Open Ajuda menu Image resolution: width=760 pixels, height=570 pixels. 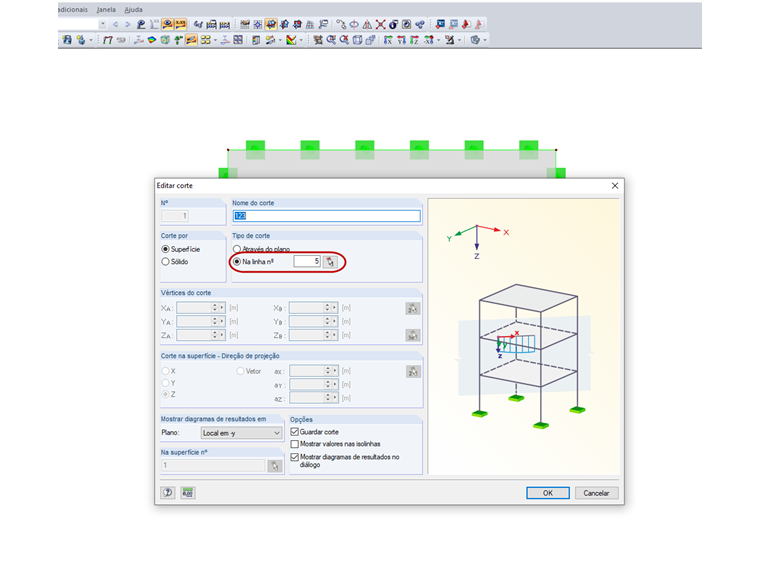click(x=133, y=9)
